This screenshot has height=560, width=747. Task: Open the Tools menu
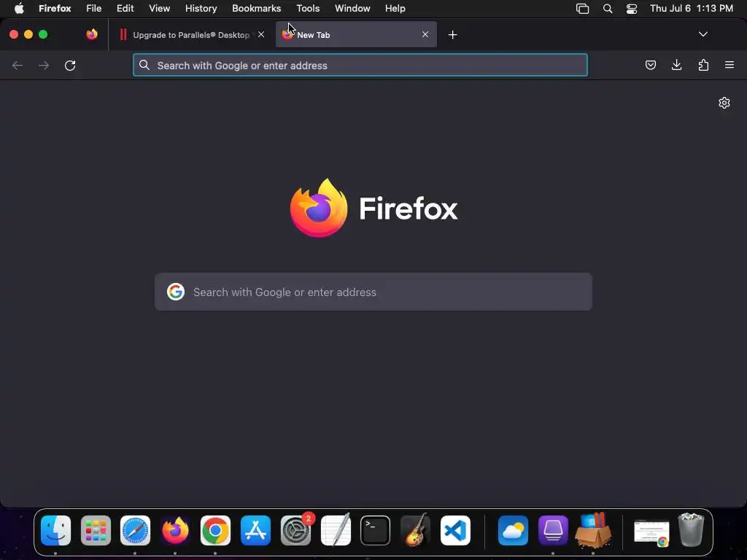pos(308,9)
